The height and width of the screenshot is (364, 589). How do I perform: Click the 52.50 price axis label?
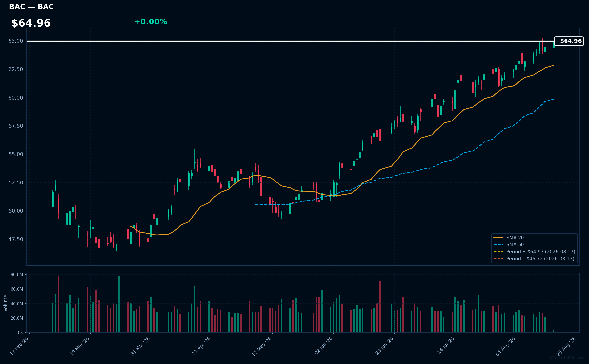[x=16, y=183]
